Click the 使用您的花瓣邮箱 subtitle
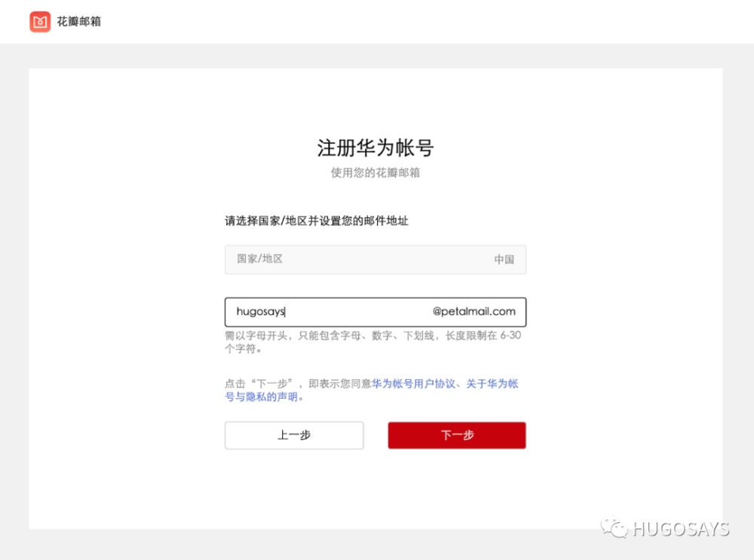The height and width of the screenshot is (560, 754). click(375, 173)
